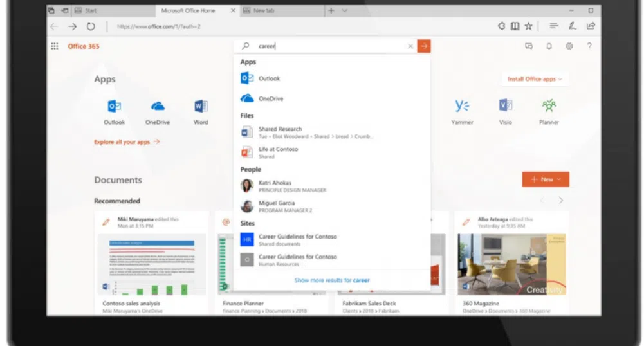Select Katri Ahokas in People results
The width and height of the screenshot is (644, 346).
(332, 186)
